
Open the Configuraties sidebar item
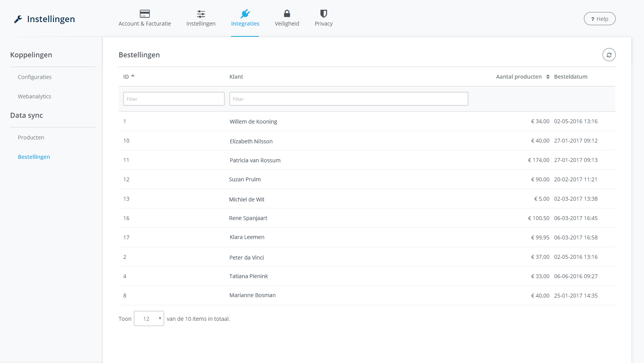click(34, 77)
